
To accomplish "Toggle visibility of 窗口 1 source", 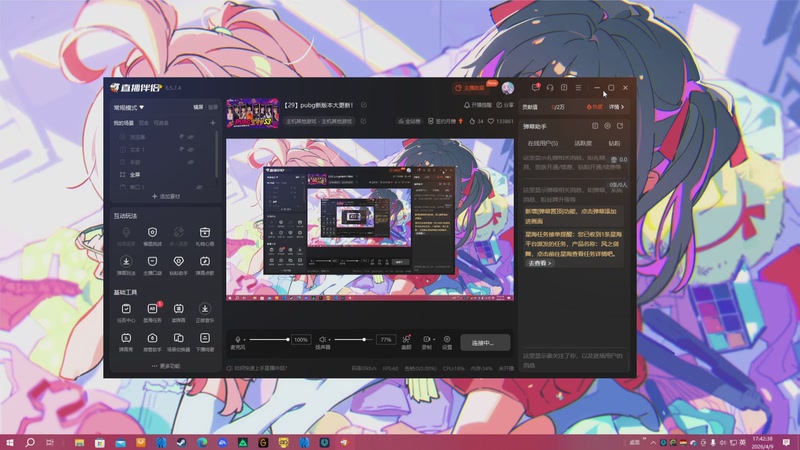I will (x=199, y=187).
